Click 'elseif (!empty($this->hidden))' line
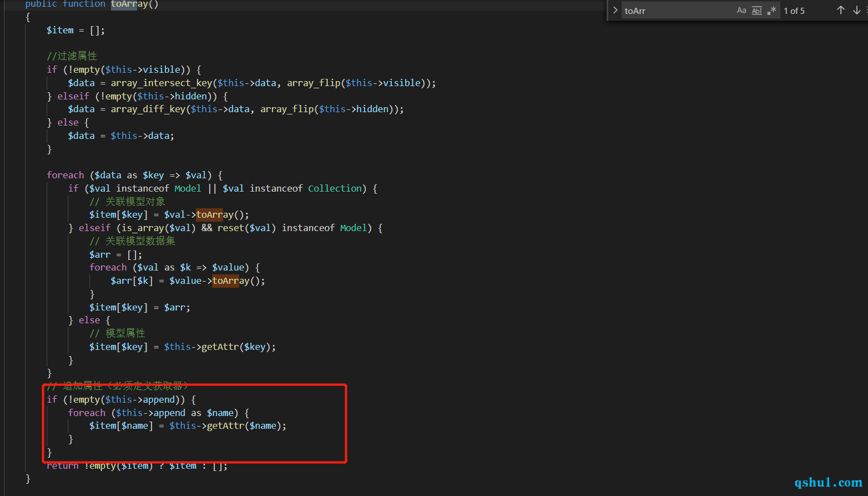The height and width of the screenshot is (496, 868). [x=143, y=96]
